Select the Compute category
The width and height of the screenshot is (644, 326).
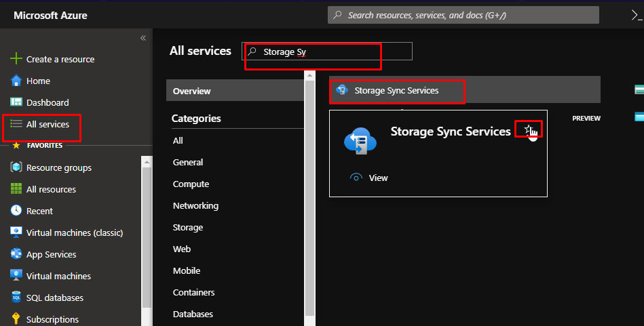191,184
